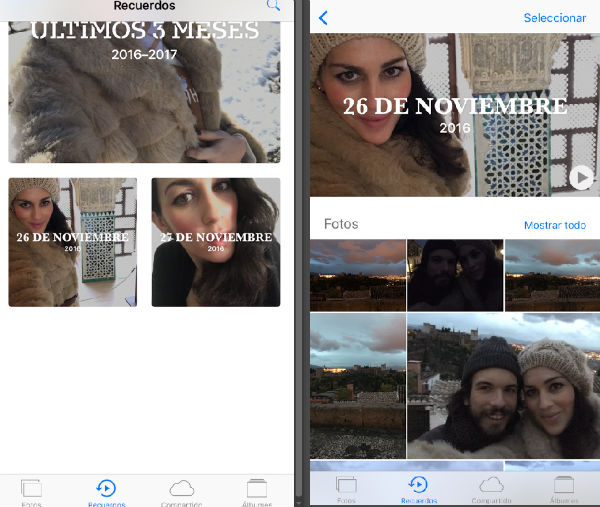Go back using the blue chevron arrow

(323, 18)
